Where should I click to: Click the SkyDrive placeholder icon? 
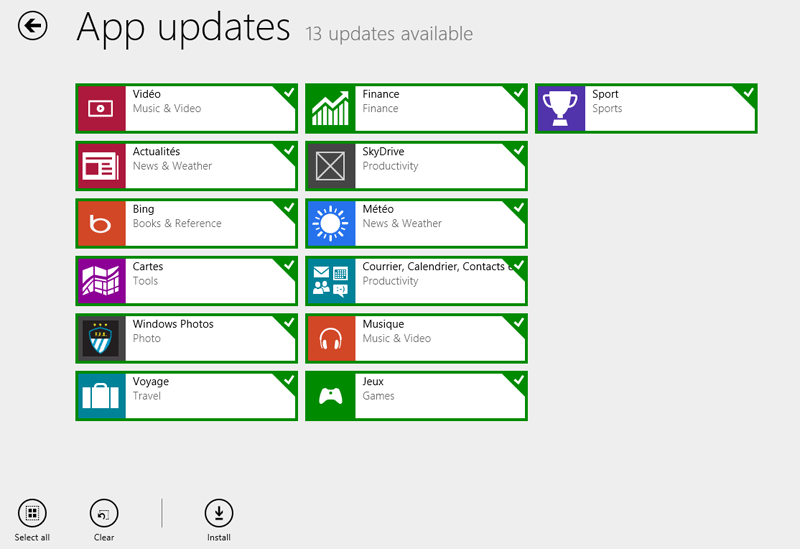(x=331, y=166)
